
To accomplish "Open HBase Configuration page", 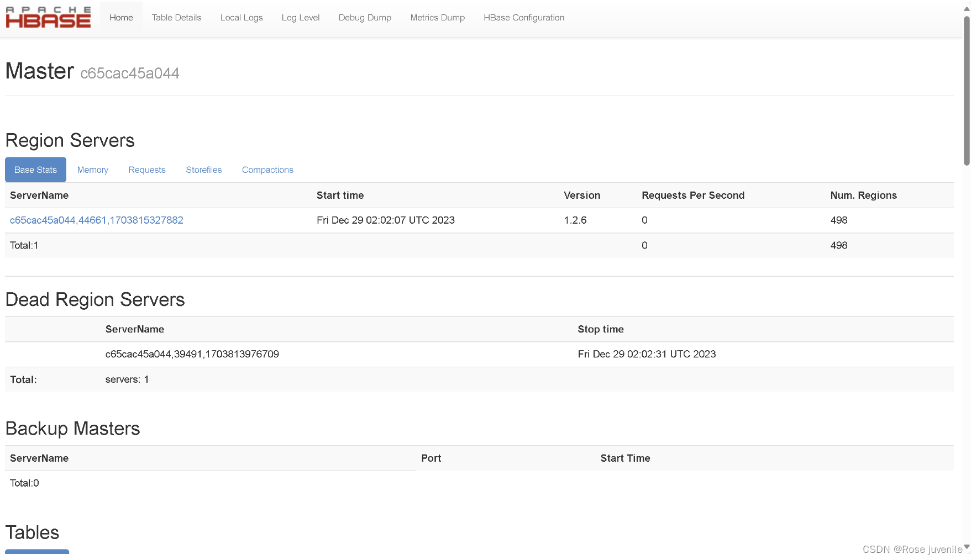I will (524, 18).
